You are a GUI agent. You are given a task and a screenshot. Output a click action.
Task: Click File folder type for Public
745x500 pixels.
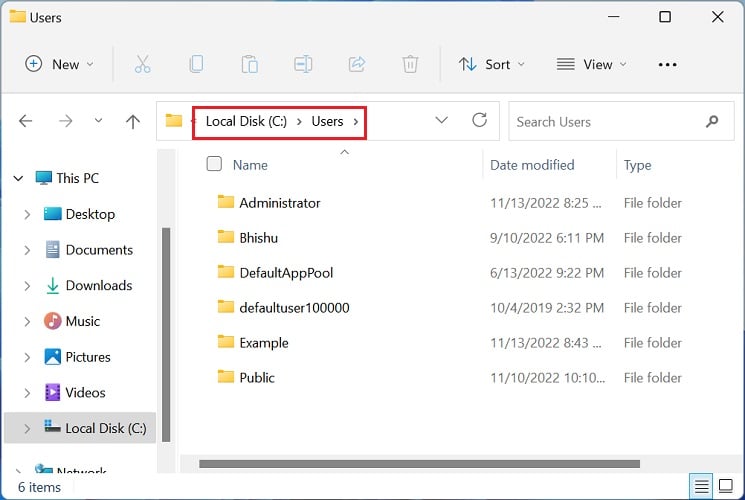point(652,377)
